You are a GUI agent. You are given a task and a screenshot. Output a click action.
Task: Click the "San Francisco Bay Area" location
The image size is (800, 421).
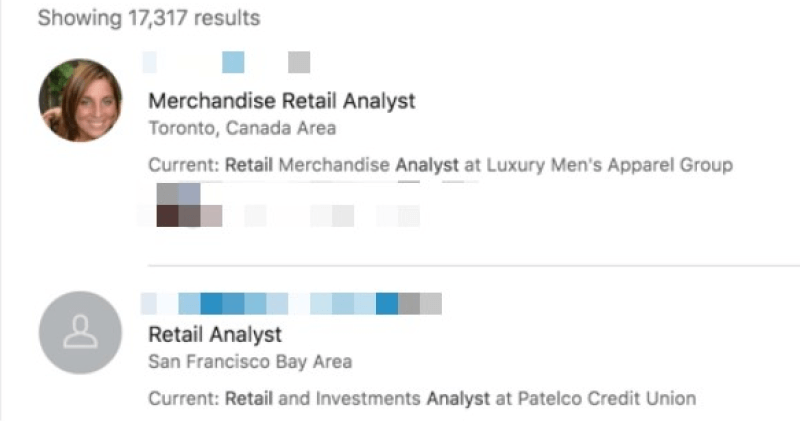click(250, 361)
